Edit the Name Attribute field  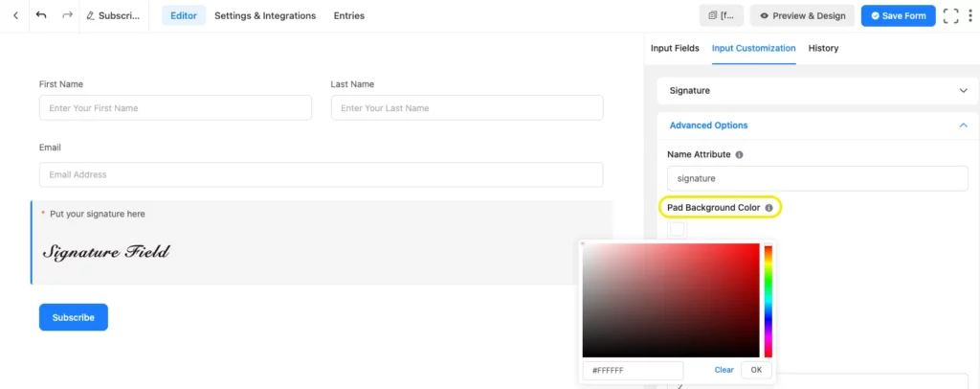(x=817, y=178)
